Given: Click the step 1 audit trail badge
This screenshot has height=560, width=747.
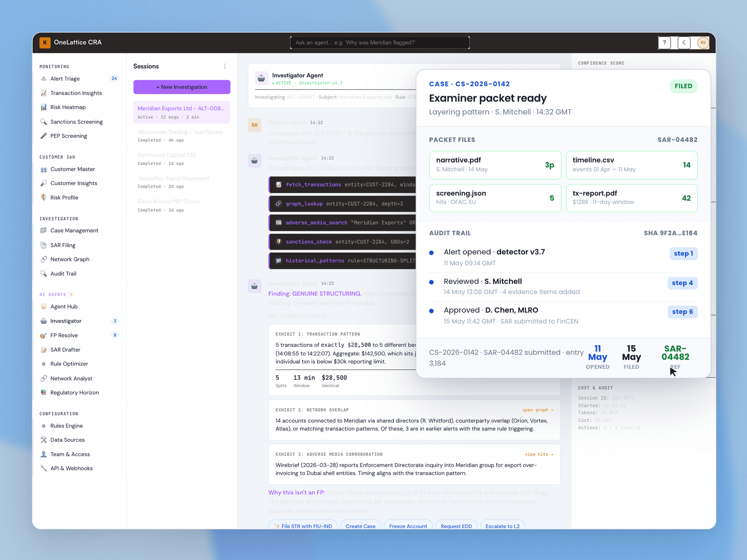Looking at the screenshot, I should [x=683, y=254].
